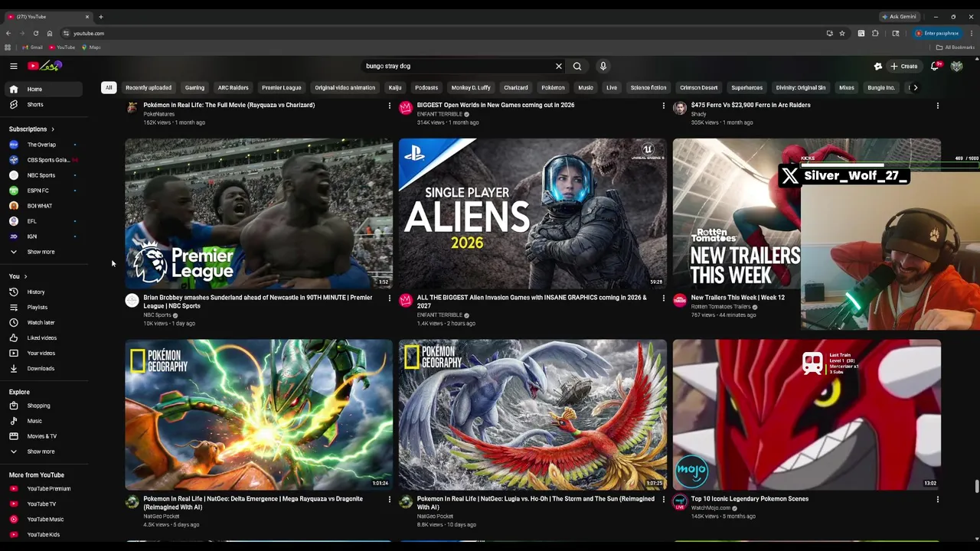Start voice search with the microphone icon

(603, 66)
